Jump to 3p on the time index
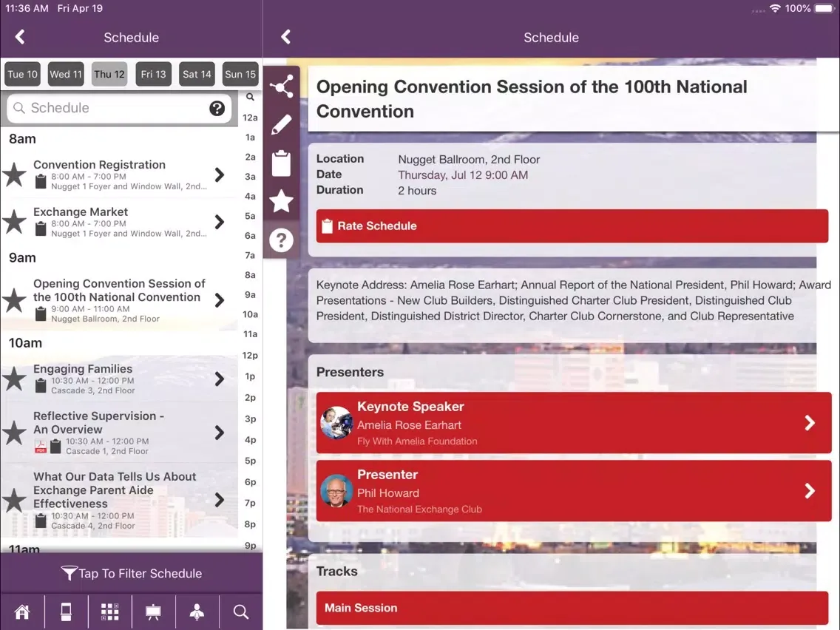840x630 pixels. (250, 419)
